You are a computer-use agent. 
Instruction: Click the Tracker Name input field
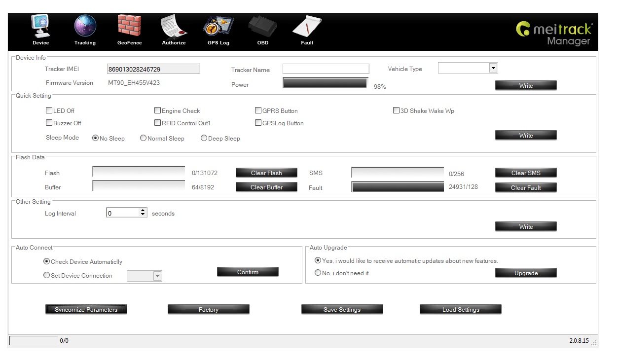(x=326, y=69)
